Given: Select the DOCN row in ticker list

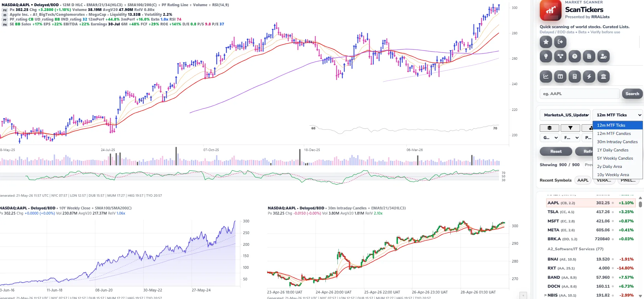Looking at the screenshot, I should coord(591,286).
